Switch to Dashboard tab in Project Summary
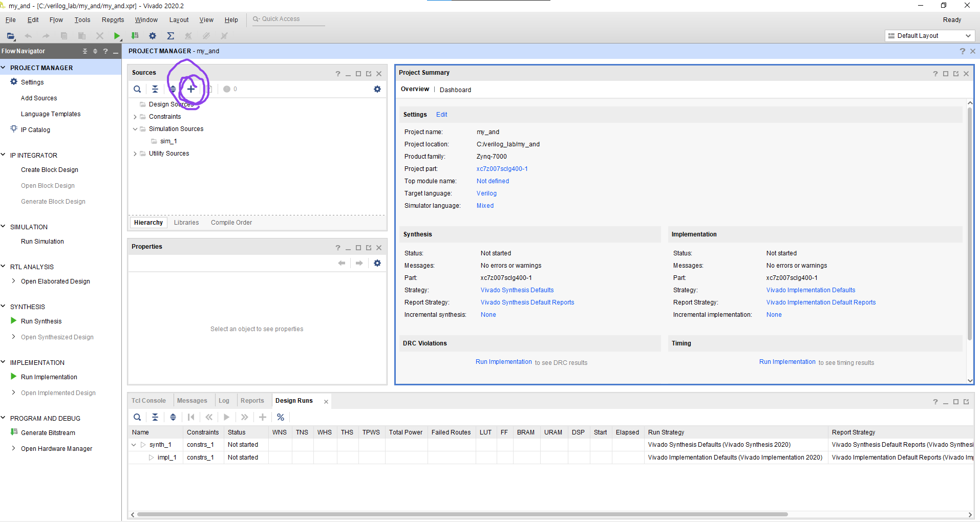The height and width of the screenshot is (522, 980). click(x=455, y=90)
